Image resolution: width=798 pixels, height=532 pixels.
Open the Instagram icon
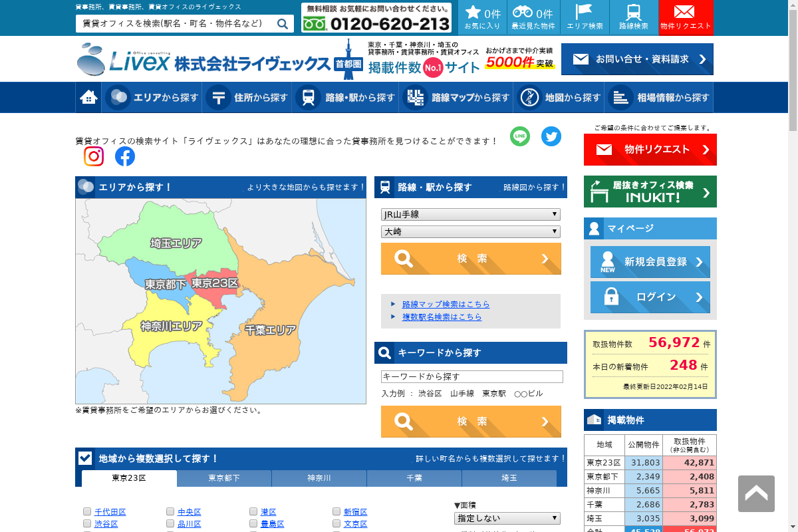click(x=94, y=156)
